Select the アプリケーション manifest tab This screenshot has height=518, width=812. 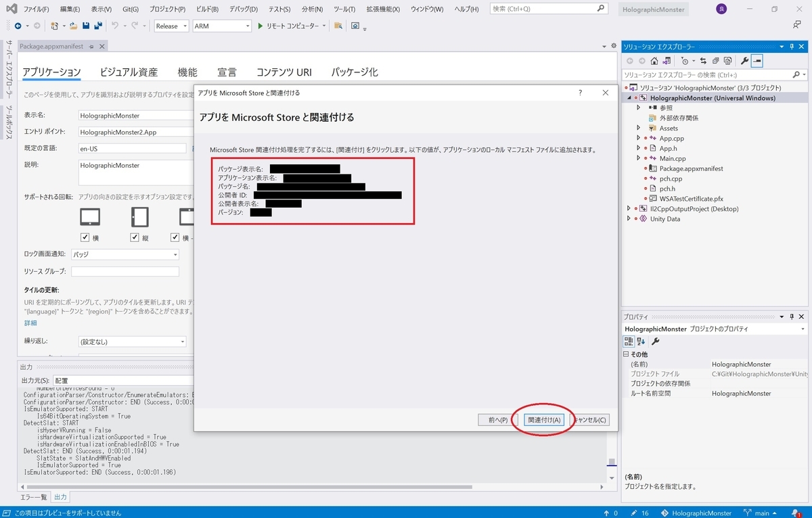point(51,72)
